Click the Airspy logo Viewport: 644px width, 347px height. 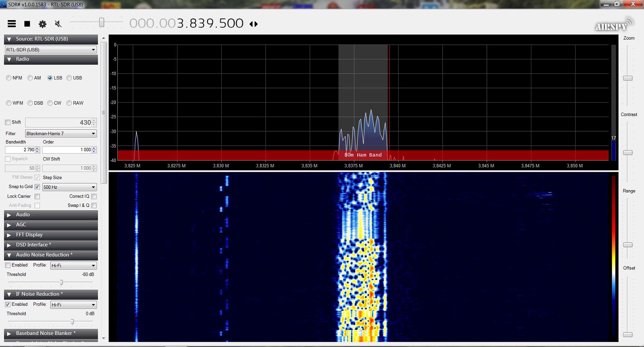[x=613, y=25]
